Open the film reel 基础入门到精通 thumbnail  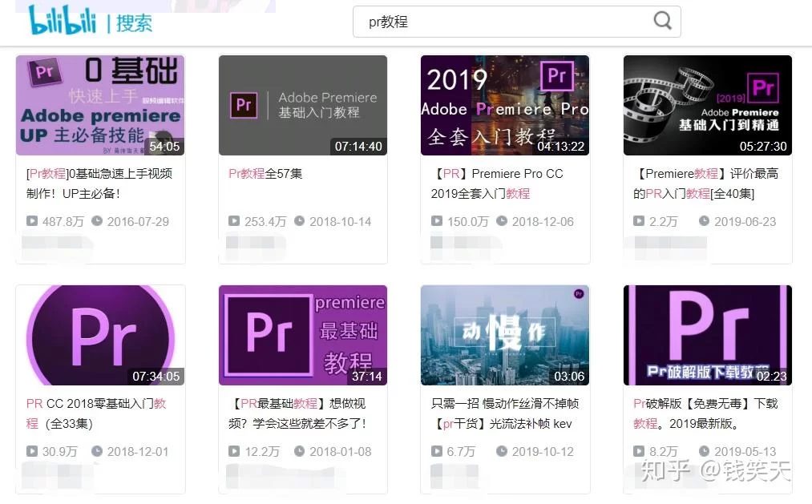click(x=708, y=105)
